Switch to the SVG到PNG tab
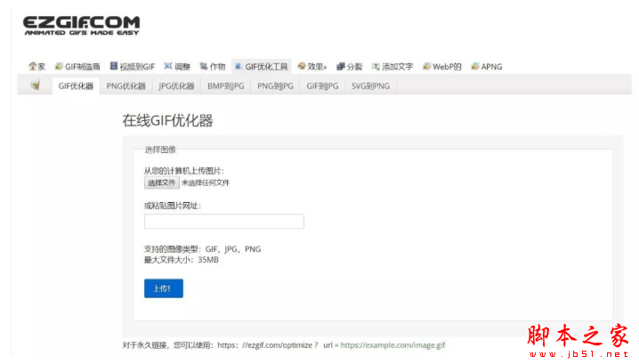The width and height of the screenshot is (639, 364). (x=370, y=86)
